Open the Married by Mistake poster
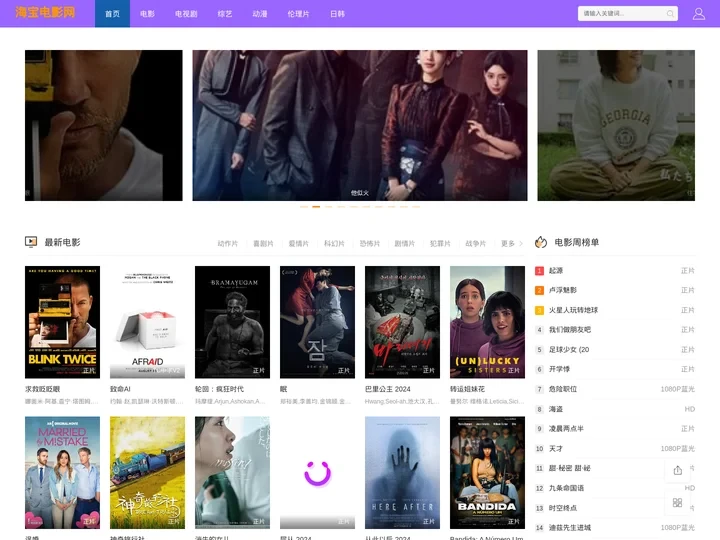 click(62, 472)
